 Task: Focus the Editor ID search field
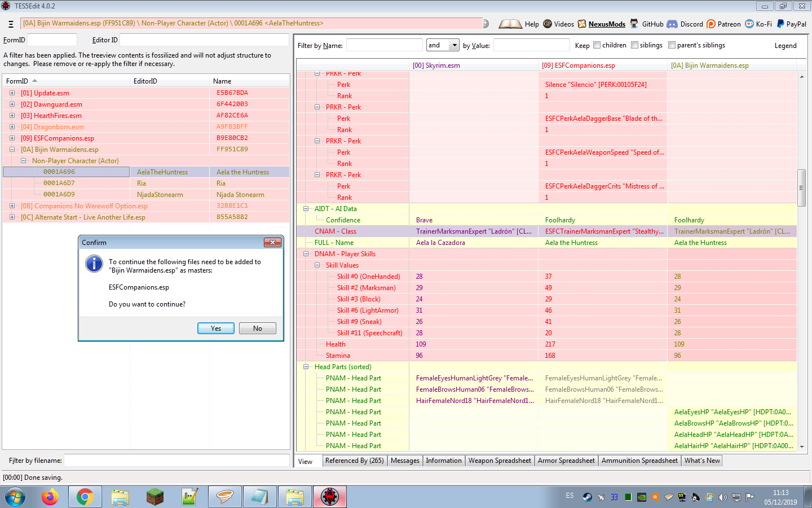pyautogui.click(x=204, y=40)
